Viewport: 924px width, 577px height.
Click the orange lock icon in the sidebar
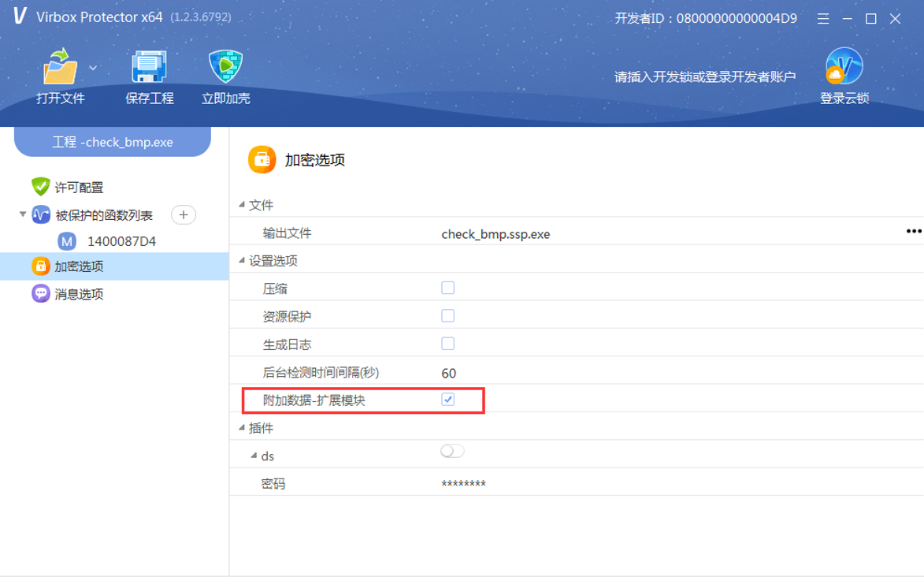coord(41,266)
